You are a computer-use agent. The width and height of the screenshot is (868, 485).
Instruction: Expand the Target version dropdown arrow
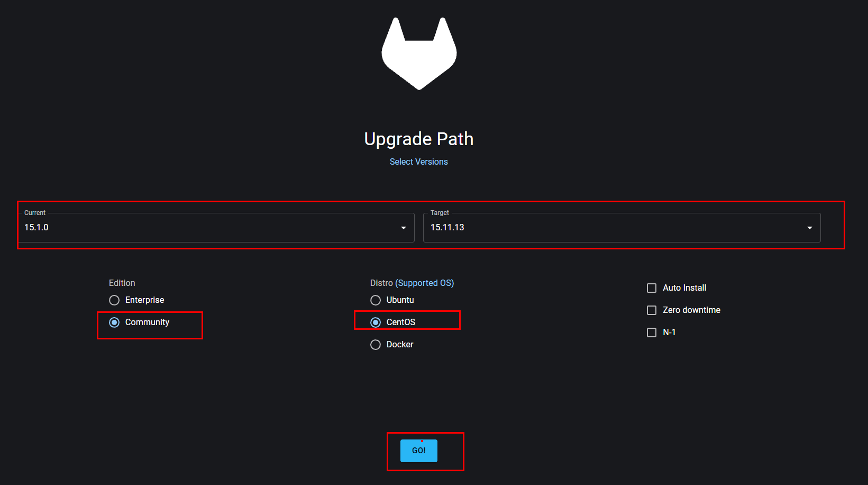810,228
